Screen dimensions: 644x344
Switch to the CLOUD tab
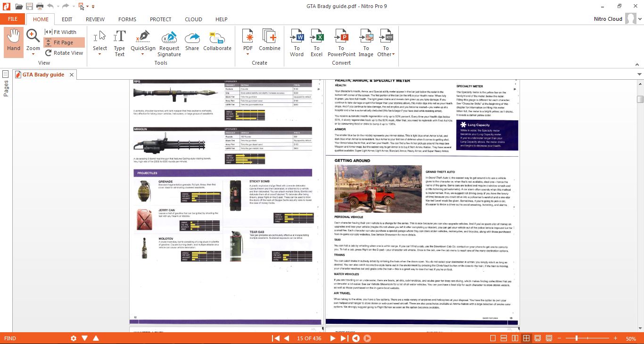pos(194,19)
